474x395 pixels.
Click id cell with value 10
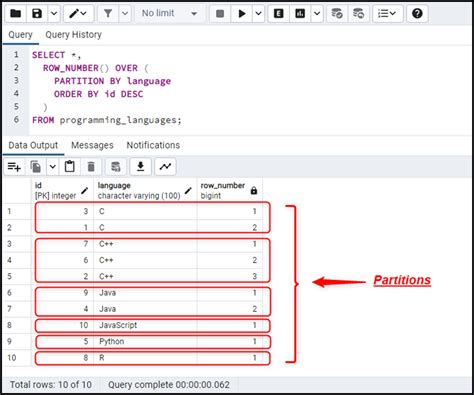pos(63,325)
